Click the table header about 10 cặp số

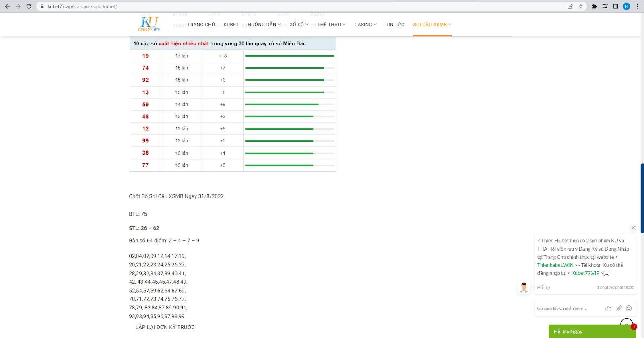coord(233,43)
